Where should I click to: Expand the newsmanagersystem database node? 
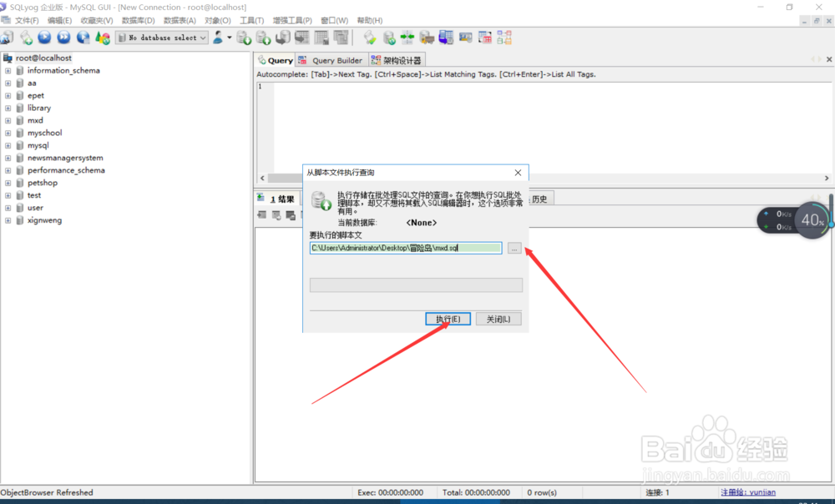tap(8, 157)
